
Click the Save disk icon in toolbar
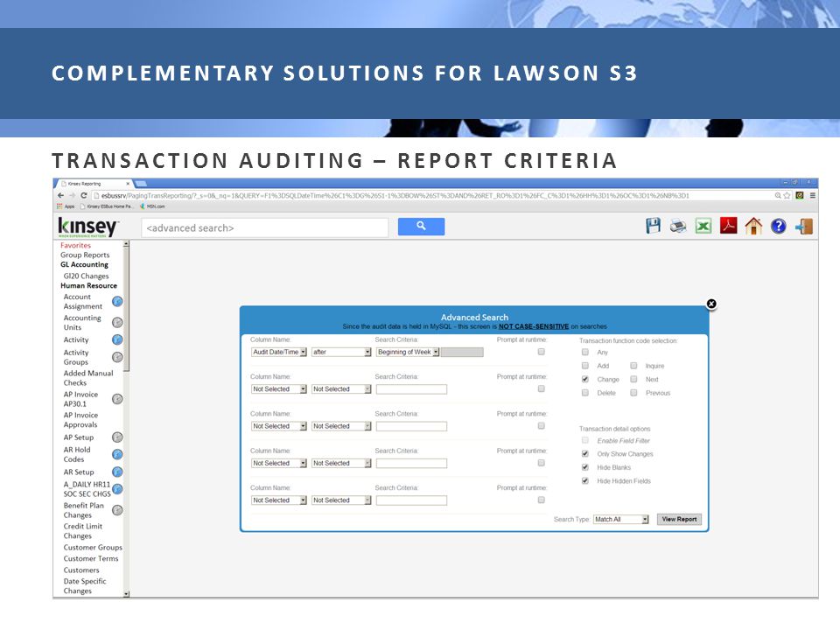[653, 226]
